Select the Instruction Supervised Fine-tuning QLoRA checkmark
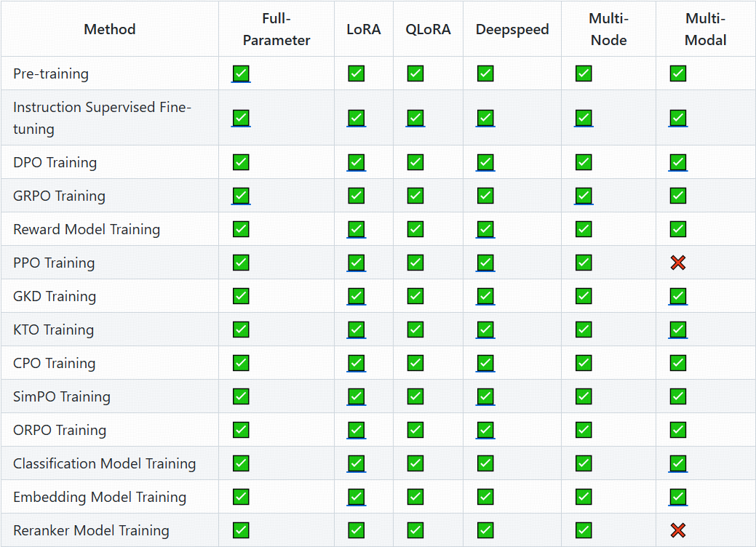 pos(415,118)
